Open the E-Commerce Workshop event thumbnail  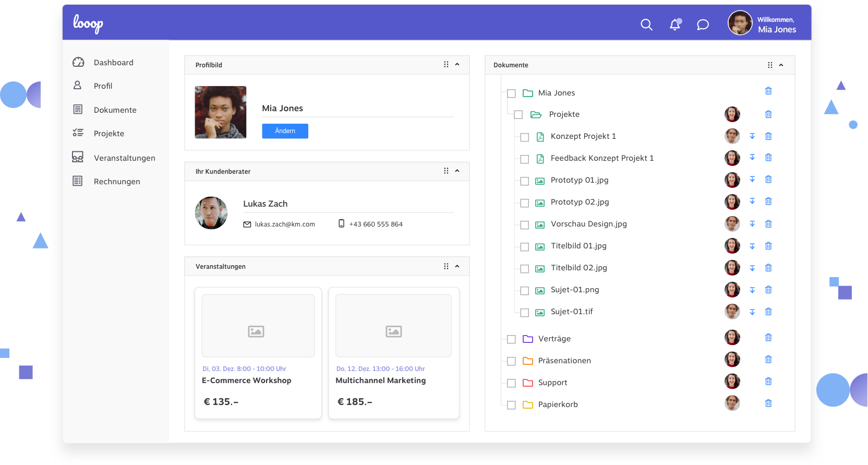click(258, 326)
